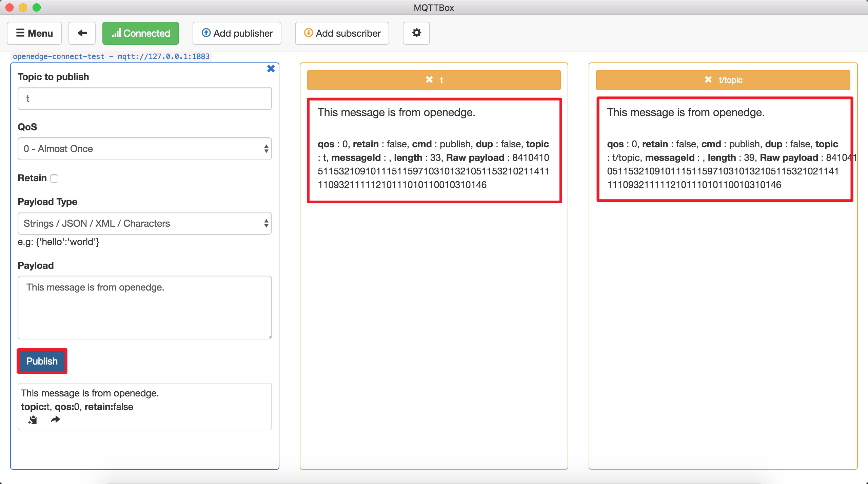868x484 pixels.
Task: Open settings with the gear icon
Action: coord(416,33)
